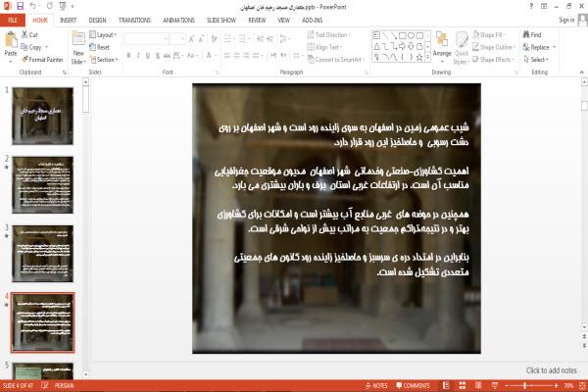Open the FILE tab
588x392 pixels.
pos(13,20)
